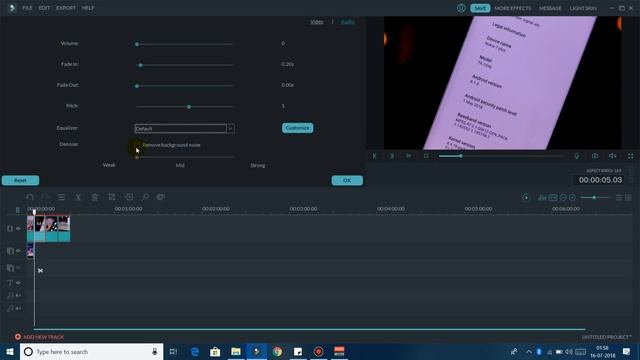Viewport: 640px width, 360px height.
Task: Click the OK button
Action: point(347,180)
